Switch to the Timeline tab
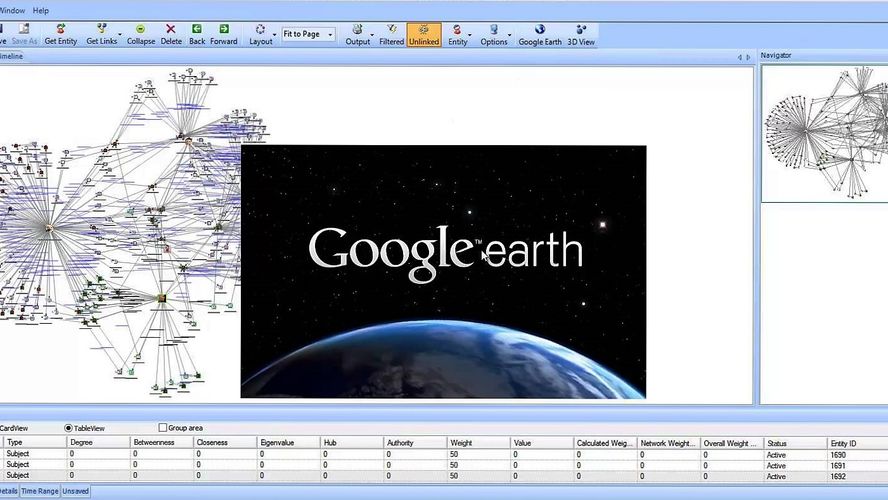The image size is (888, 500). pos(11,56)
